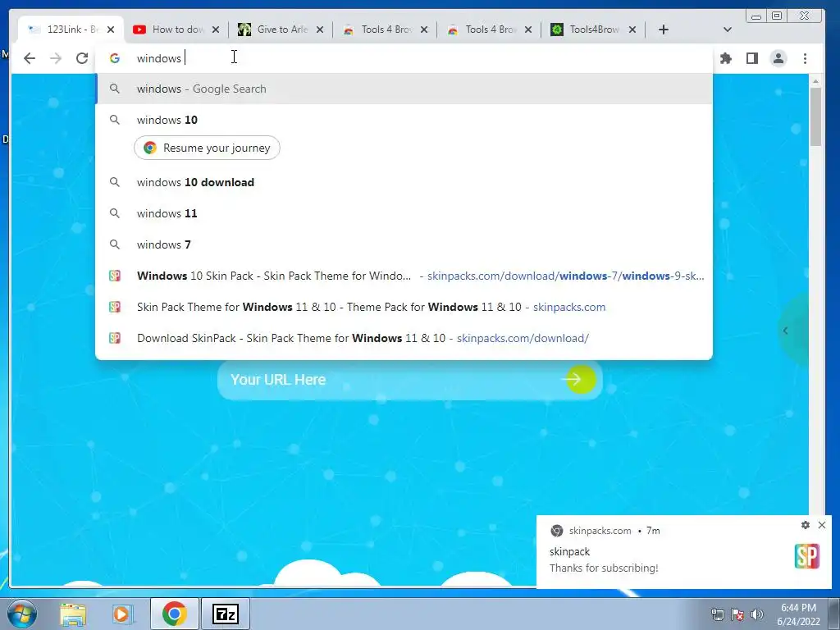Click the 'Resume your journey' chip
Viewport: 840px width, 630px height.
tap(207, 148)
